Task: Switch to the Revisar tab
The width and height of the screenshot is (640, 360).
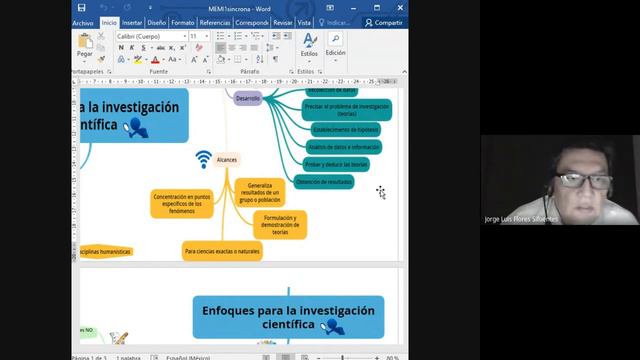Action: click(282, 23)
